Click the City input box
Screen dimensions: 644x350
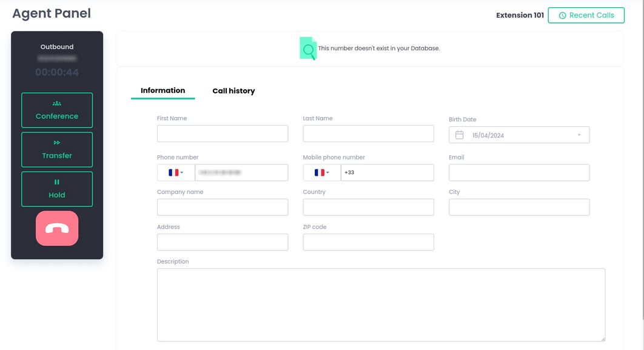519,207
